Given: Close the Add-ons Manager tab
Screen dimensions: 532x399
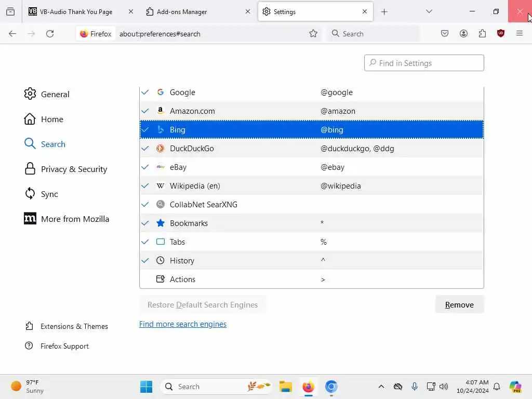Looking at the screenshot, I should [248, 11].
